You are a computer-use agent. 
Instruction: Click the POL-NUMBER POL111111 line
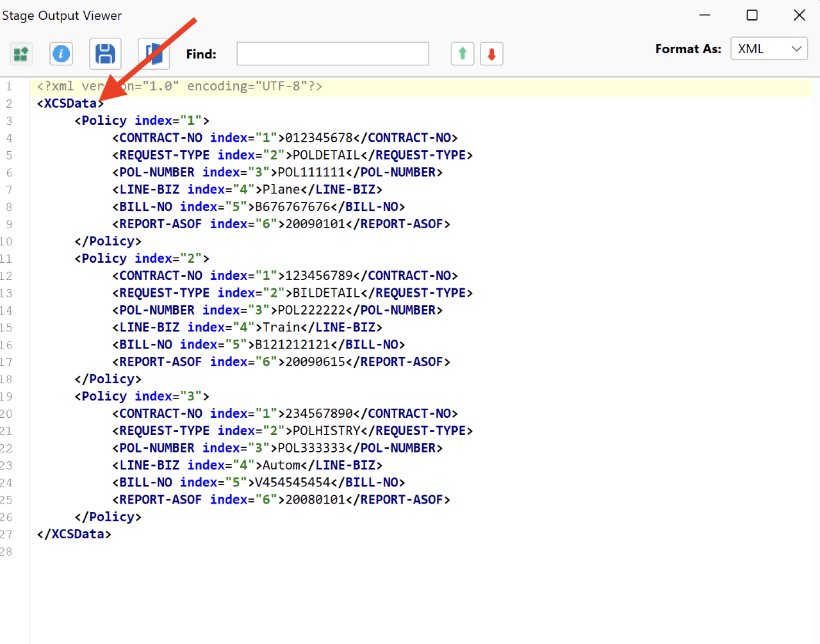click(277, 172)
